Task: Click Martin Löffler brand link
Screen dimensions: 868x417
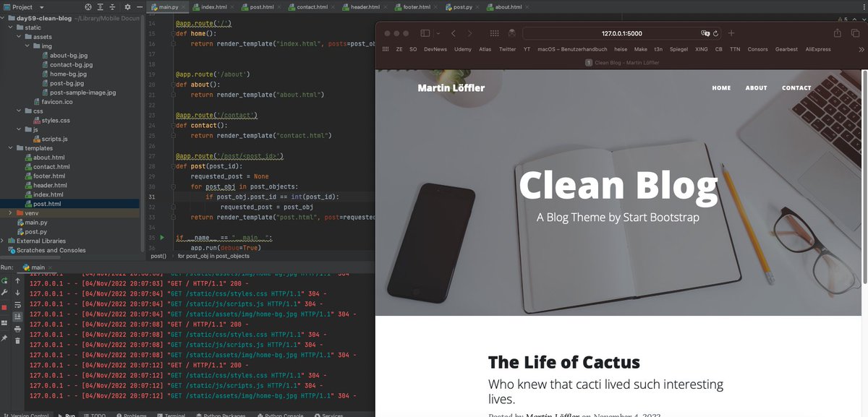Action: [451, 88]
